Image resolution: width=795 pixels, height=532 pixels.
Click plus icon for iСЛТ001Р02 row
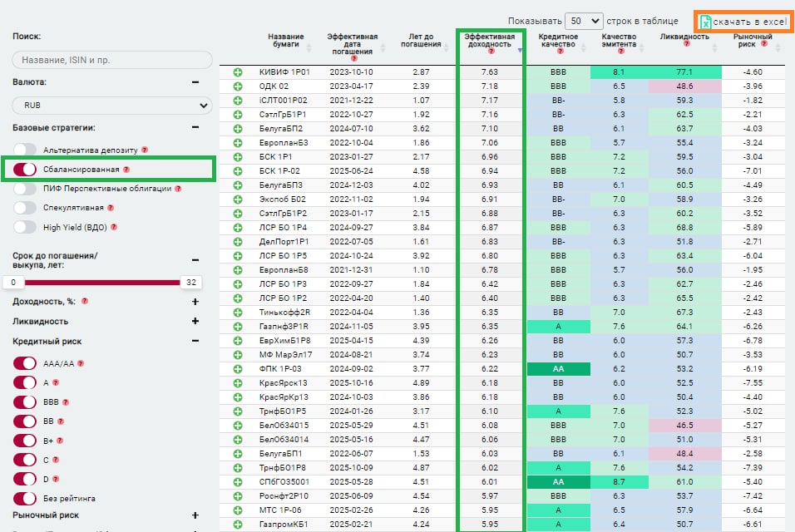click(x=238, y=101)
